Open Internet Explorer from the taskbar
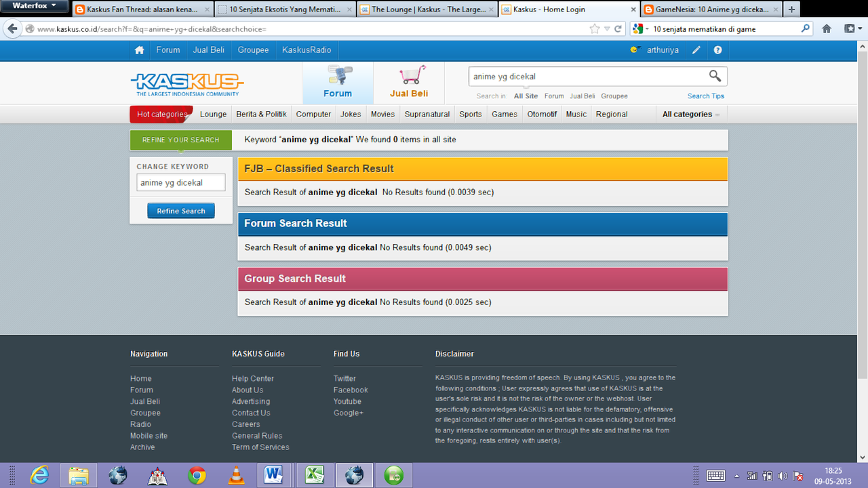The width and height of the screenshot is (868, 488). point(39,475)
